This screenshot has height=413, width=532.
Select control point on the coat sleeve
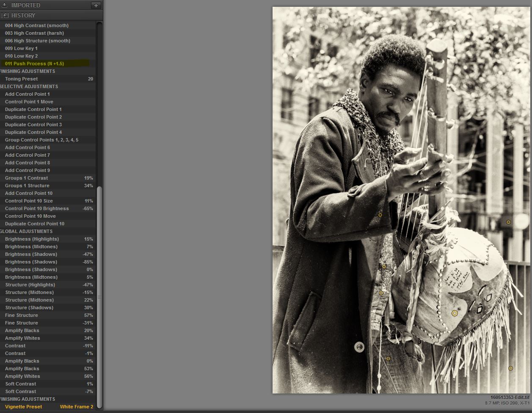(x=380, y=215)
